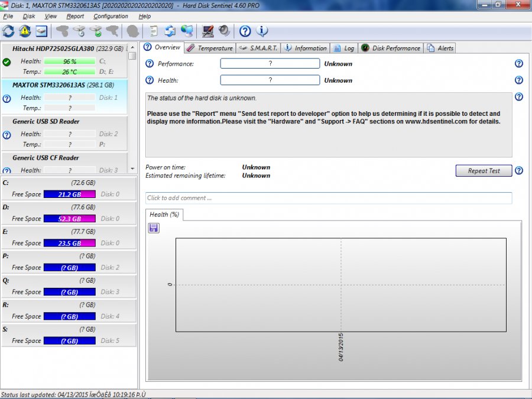Click the green check status icon for Hitachi disk

click(x=7, y=62)
